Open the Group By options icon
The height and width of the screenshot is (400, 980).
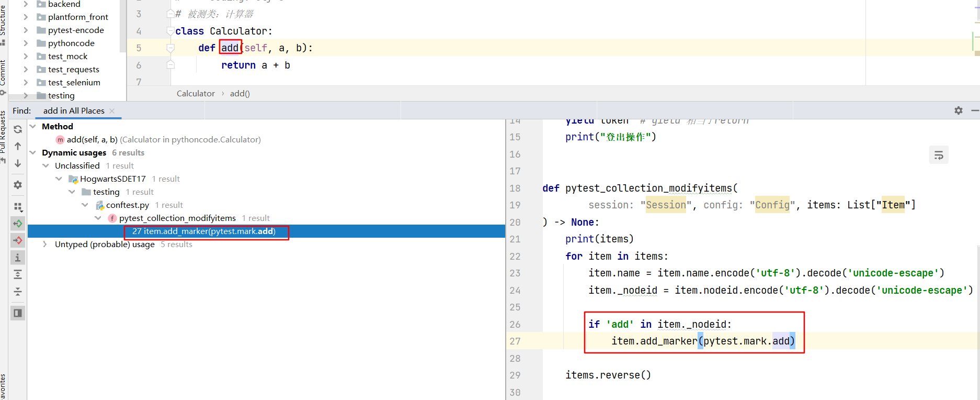[x=18, y=207]
